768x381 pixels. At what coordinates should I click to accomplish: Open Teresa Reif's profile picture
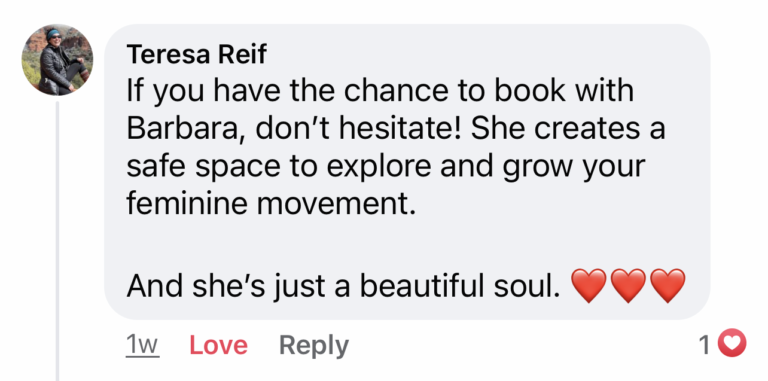click(57, 60)
